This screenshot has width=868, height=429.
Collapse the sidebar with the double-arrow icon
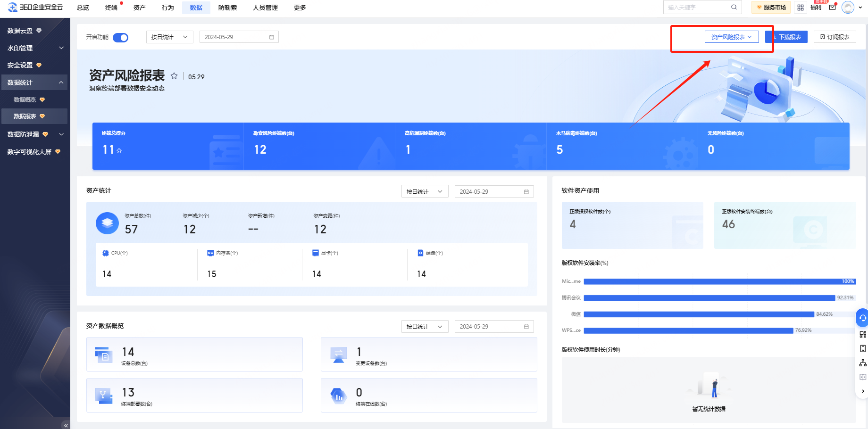(66, 425)
